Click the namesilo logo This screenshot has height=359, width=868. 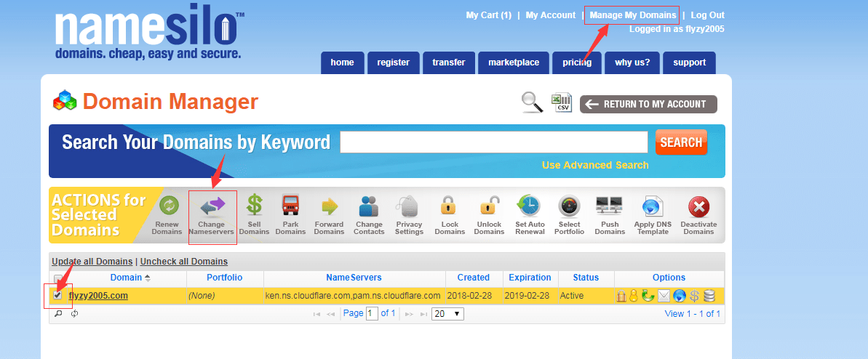pos(149,32)
